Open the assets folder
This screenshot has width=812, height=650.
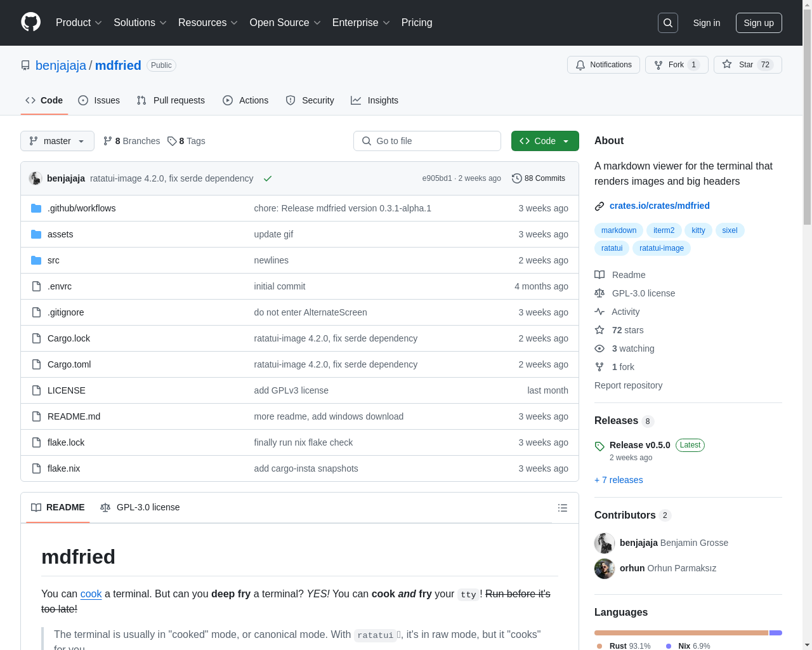(x=60, y=234)
